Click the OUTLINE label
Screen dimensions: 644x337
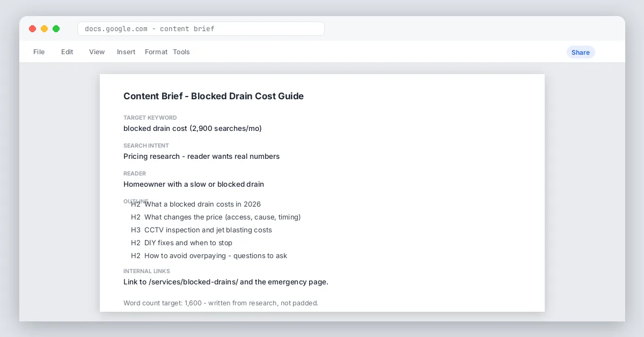tap(136, 201)
